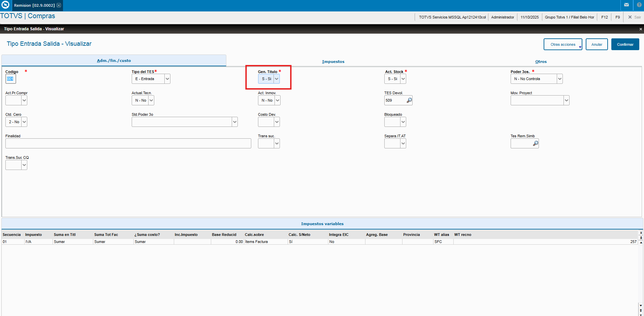Select the SFC cell in WT alias
Screen dimensions: 644x316
coord(443,242)
